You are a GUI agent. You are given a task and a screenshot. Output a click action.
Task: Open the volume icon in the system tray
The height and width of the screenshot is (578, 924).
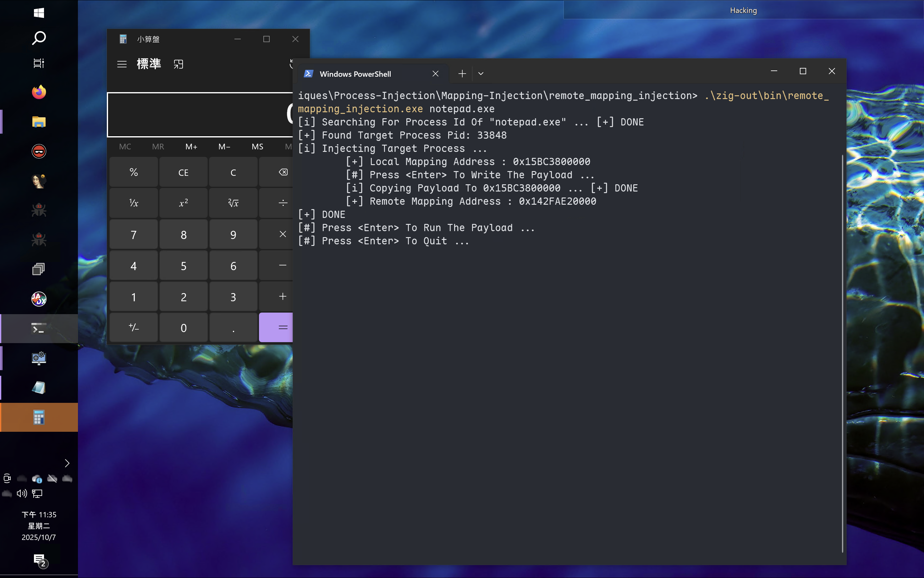click(22, 493)
